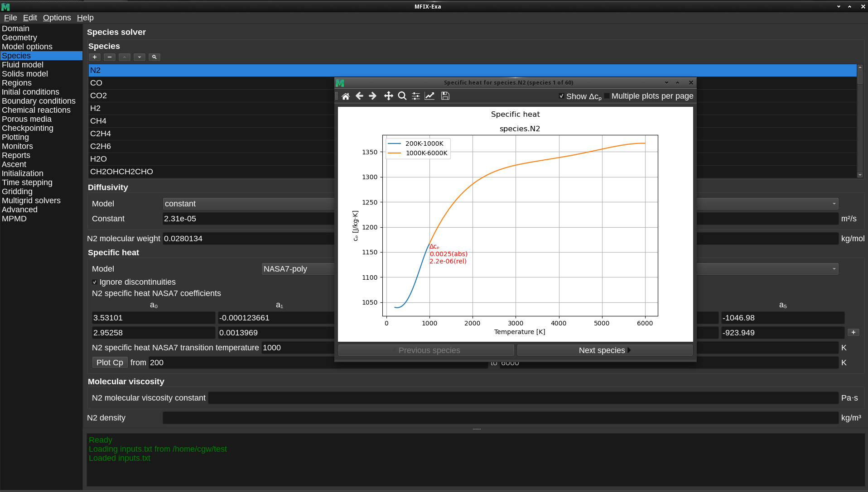Add a new species with plus button

tap(95, 57)
